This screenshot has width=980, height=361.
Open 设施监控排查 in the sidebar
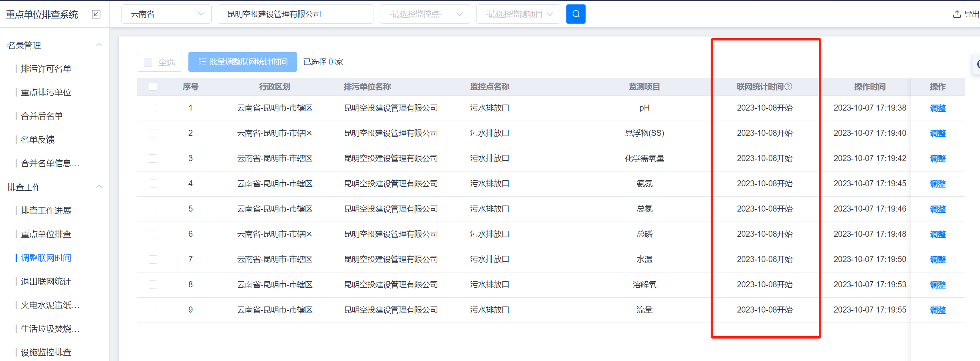click(x=46, y=353)
